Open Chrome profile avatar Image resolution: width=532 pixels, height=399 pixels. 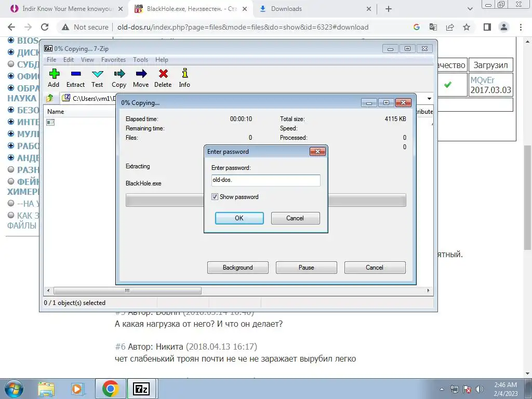pos(504,27)
